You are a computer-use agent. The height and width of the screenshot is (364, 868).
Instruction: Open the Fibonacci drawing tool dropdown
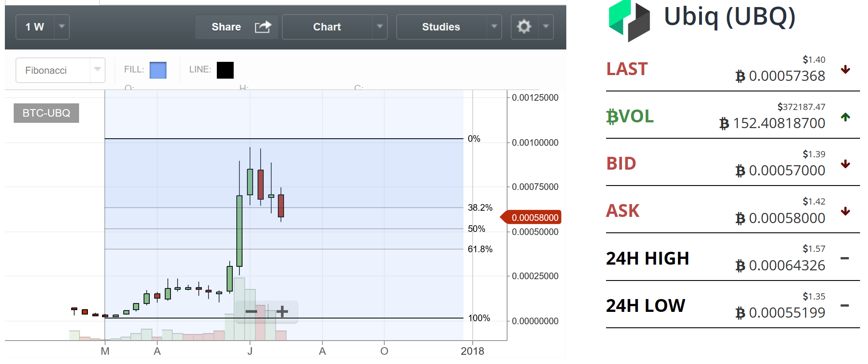click(x=61, y=70)
